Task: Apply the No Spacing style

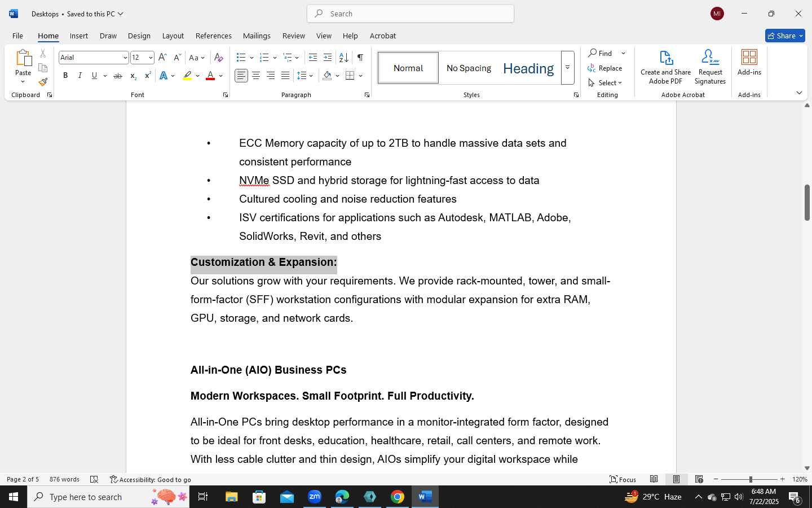Action: 469,68
